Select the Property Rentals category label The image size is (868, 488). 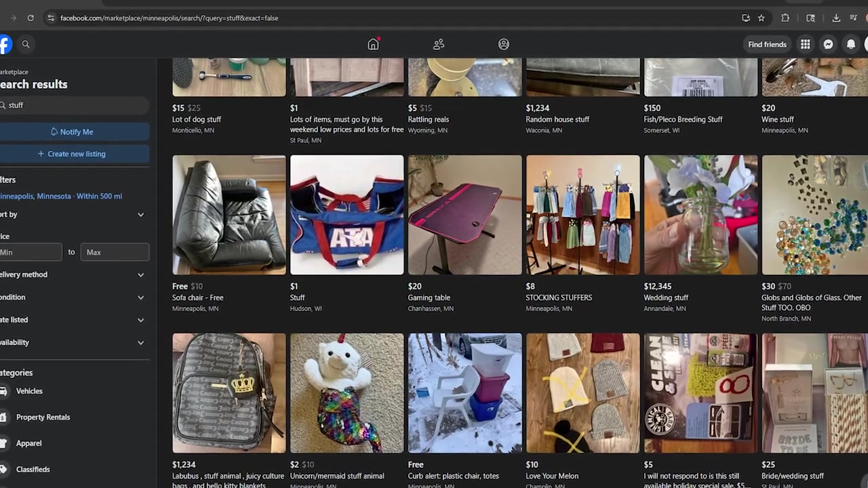[43, 417]
